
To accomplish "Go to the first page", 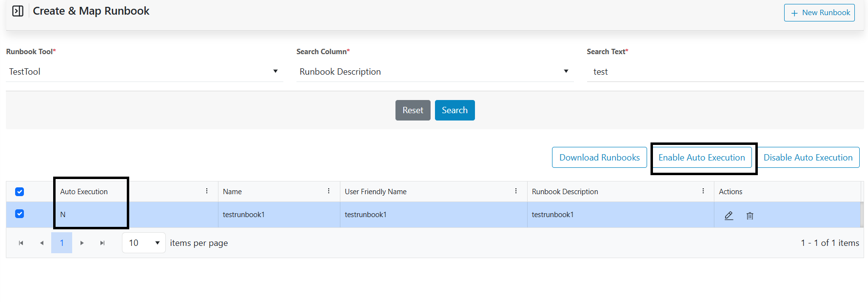I will 21,243.
